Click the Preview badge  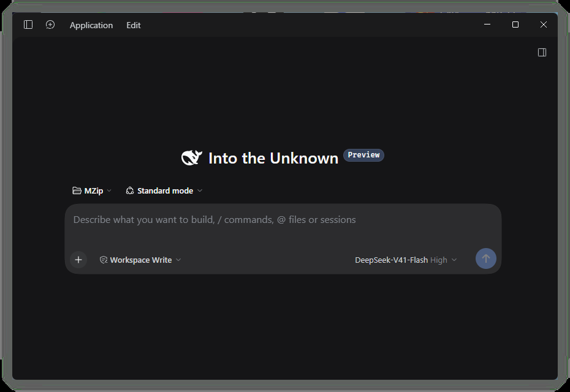point(363,155)
